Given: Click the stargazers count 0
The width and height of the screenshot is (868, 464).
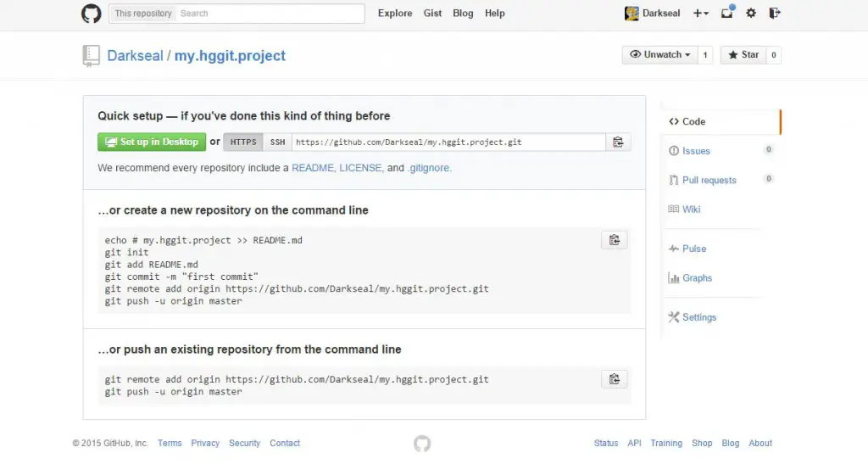Looking at the screenshot, I should pos(773,55).
